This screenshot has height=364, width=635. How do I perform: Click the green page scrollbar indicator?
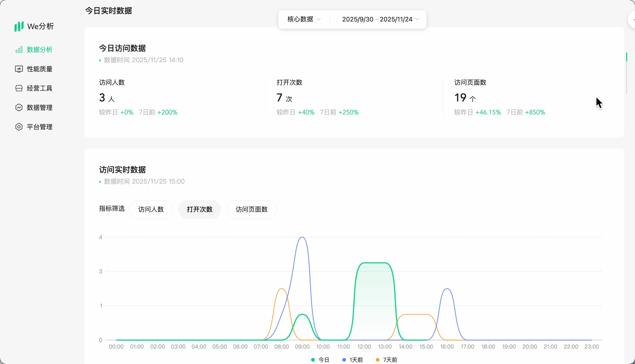pyautogui.click(x=626, y=57)
